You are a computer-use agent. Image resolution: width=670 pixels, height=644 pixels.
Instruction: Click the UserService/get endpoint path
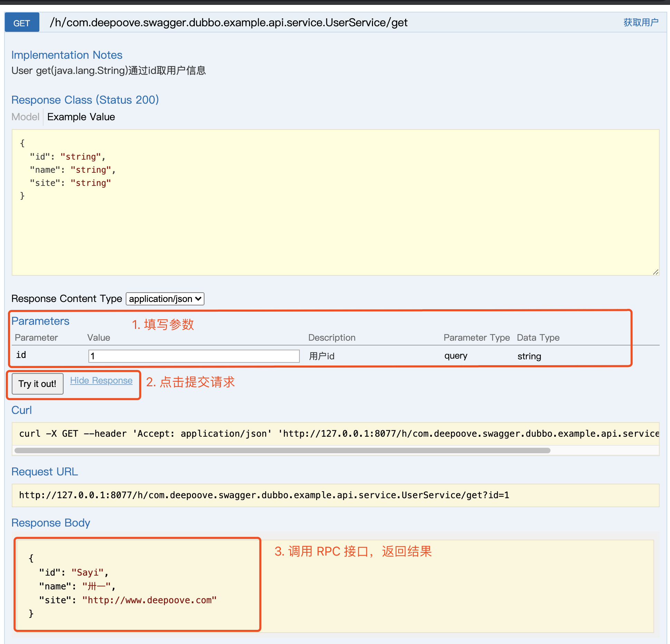tap(228, 23)
